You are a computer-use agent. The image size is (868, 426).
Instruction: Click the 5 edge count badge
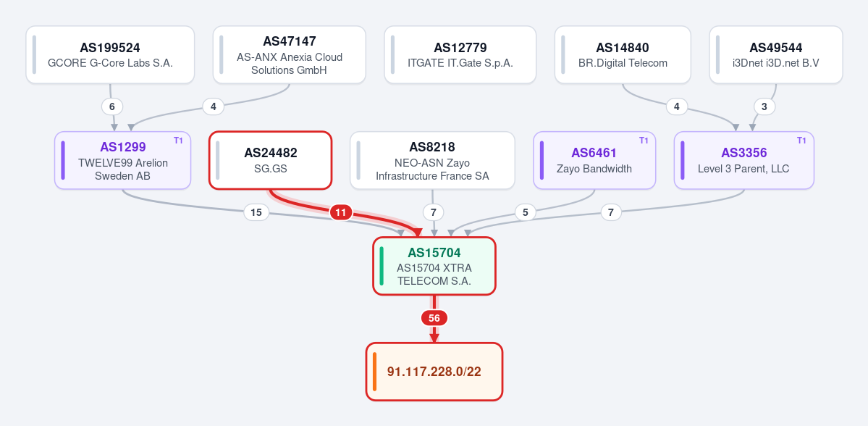[x=526, y=212]
